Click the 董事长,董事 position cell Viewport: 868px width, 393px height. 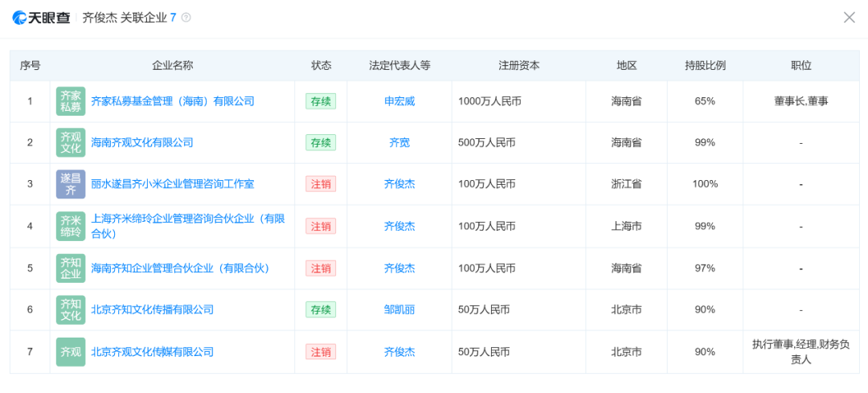tap(801, 101)
